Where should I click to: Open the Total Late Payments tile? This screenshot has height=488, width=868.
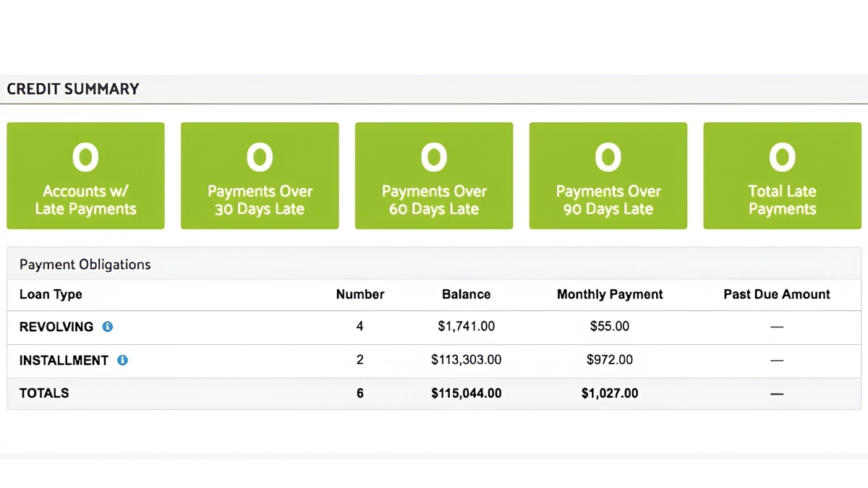783,176
